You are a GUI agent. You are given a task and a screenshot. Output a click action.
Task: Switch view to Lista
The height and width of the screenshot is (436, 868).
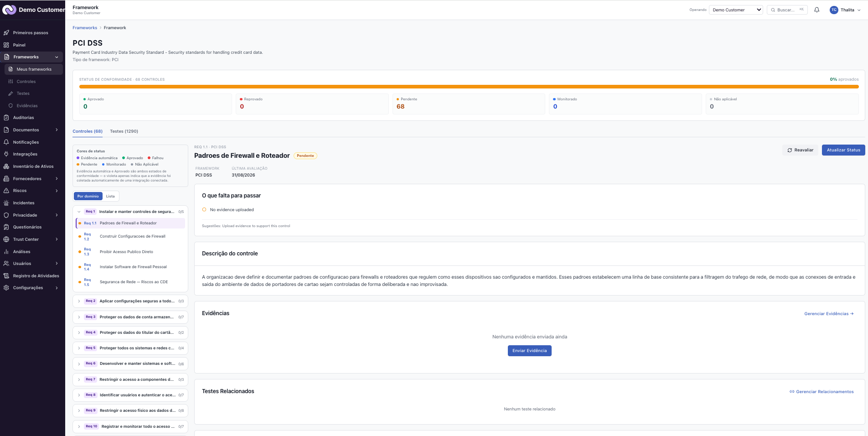coord(110,196)
